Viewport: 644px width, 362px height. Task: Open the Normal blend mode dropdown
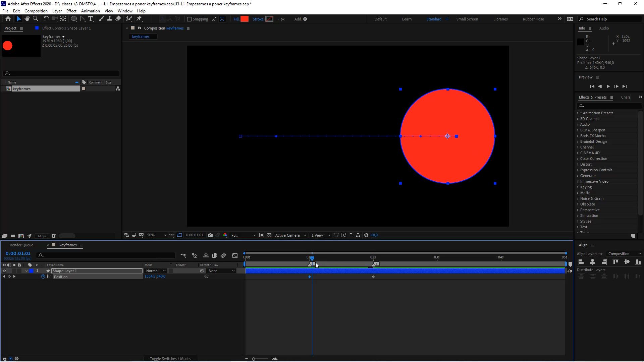[155, 270]
